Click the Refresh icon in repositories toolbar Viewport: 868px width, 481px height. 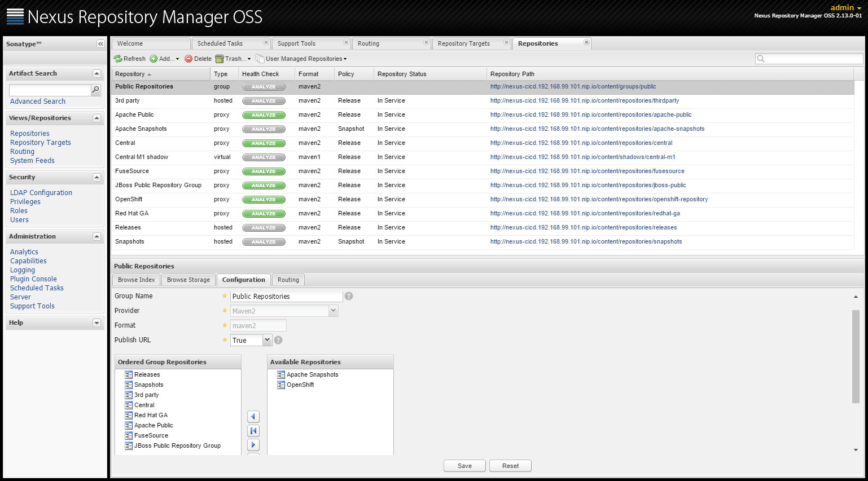(118, 59)
